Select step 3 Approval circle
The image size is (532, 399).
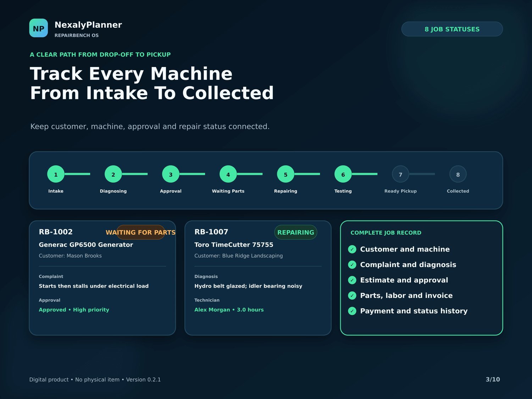[x=171, y=174]
